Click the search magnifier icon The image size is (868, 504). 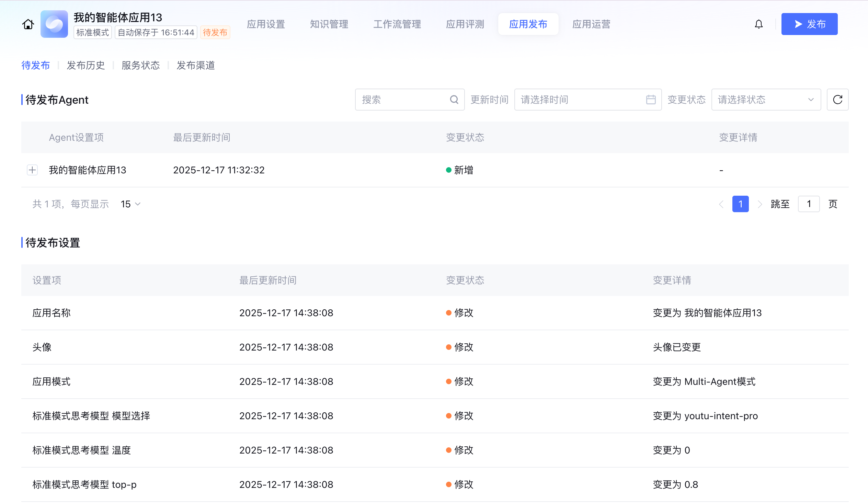pyautogui.click(x=454, y=100)
